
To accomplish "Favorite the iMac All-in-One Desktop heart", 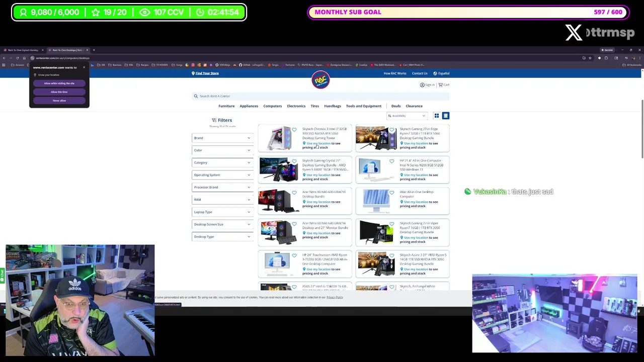I will pyautogui.click(x=392, y=193).
